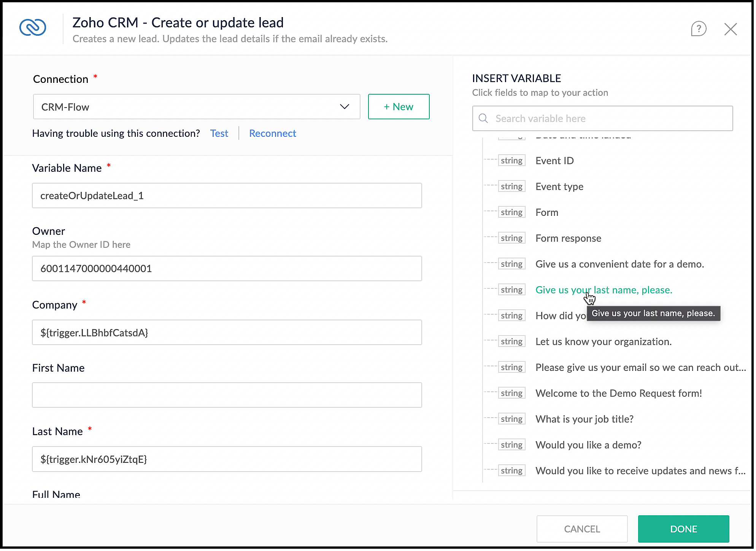
Task: Click the Last Name input field
Action: pyautogui.click(x=227, y=459)
